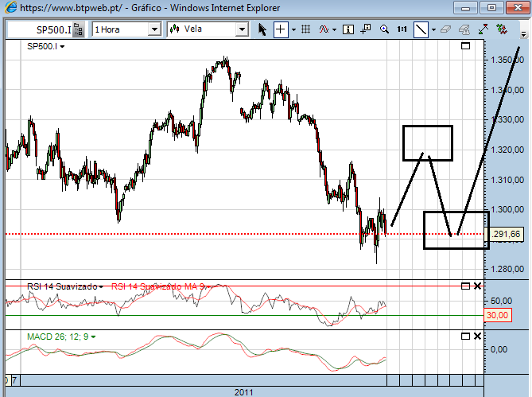532x397 pixels.
Task: Open the RSI 14 Suavizado dropdown
Action: click(x=101, y=287)
